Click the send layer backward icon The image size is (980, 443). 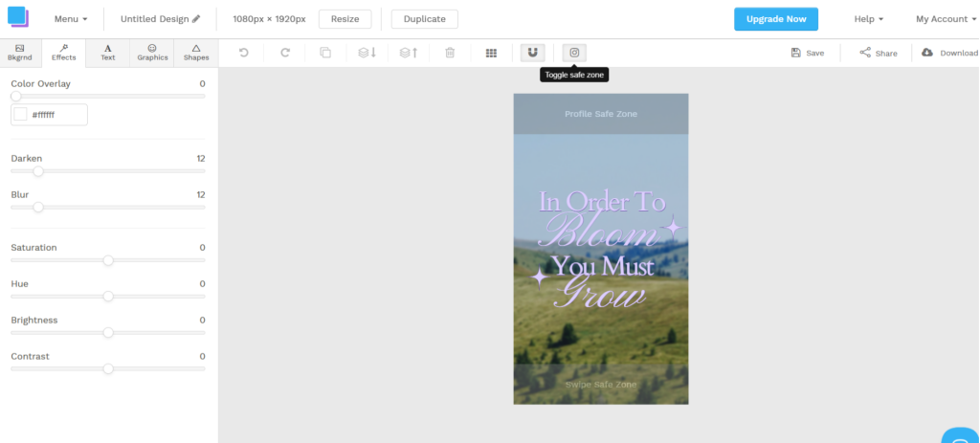(367, 54)
